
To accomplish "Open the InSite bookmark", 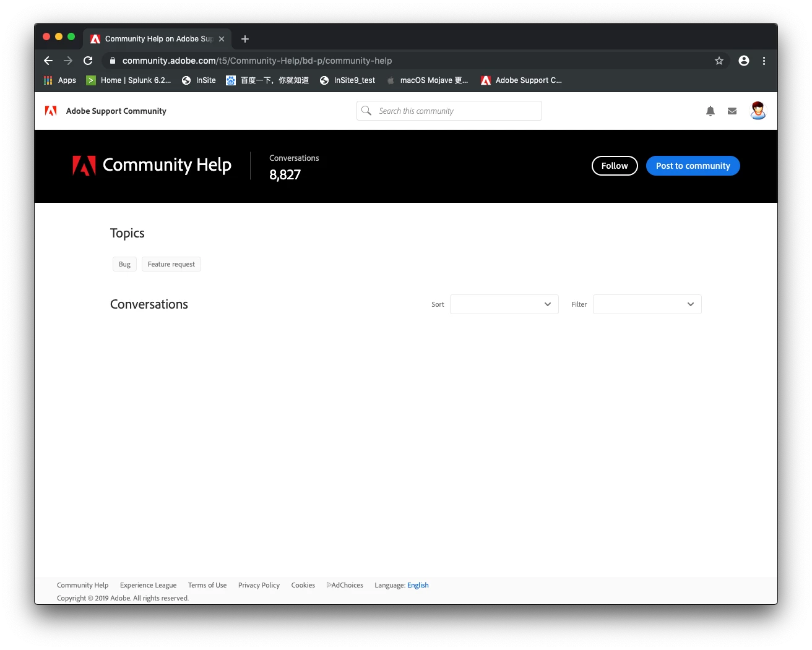I will tap(199, 80).
